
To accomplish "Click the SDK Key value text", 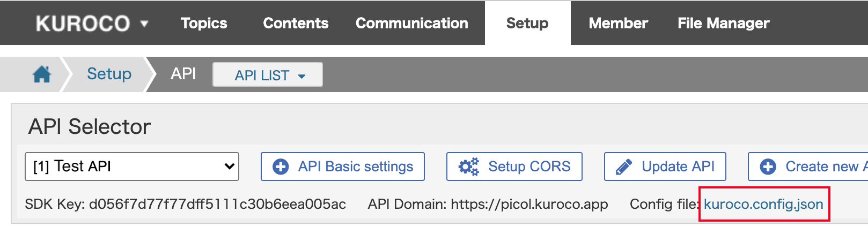I will pos(217,204).
